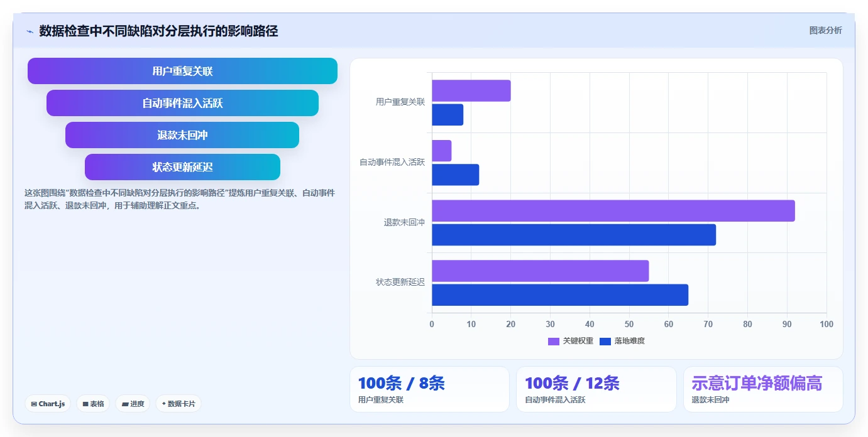Click the purple bar for 用户重复关联

pyautogui.click(x=471, y=90)
